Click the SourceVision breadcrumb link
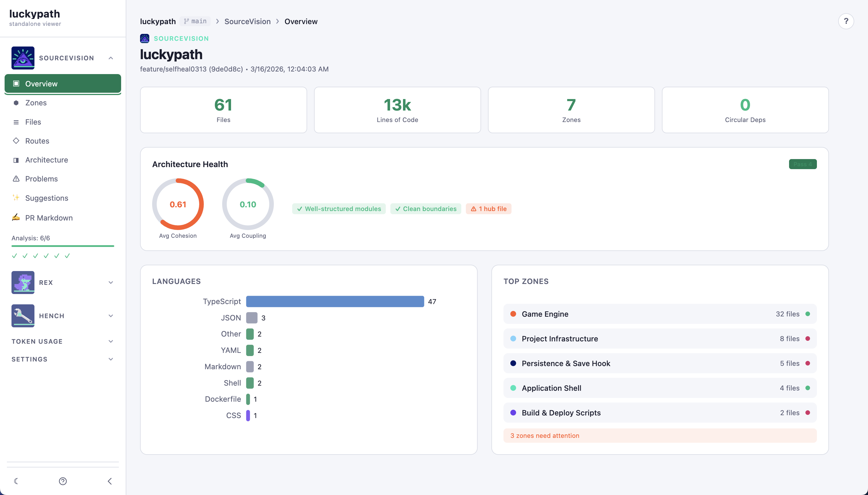This screenshot has width=868, height=495. click(x=247, y=22)
